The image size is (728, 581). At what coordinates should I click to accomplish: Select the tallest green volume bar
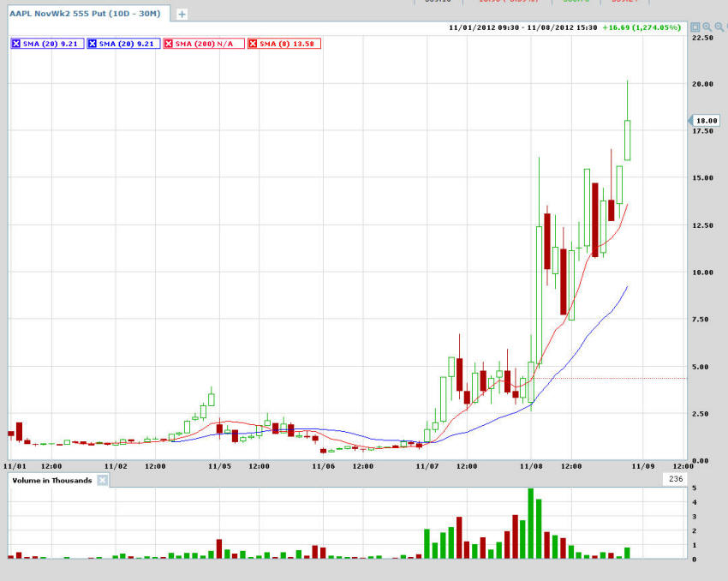(x=531, y=524)
